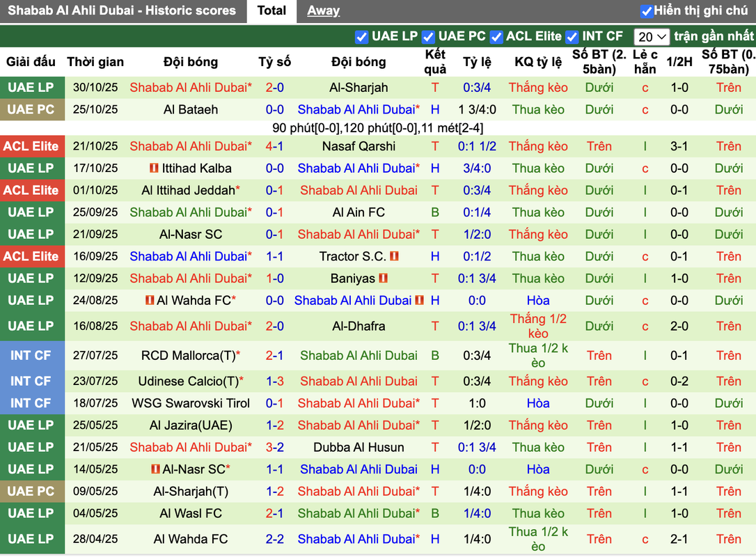Open Nasaf Qarshi team link
Viewport: 756px width, 557px height.
click(x=359, y=147)
